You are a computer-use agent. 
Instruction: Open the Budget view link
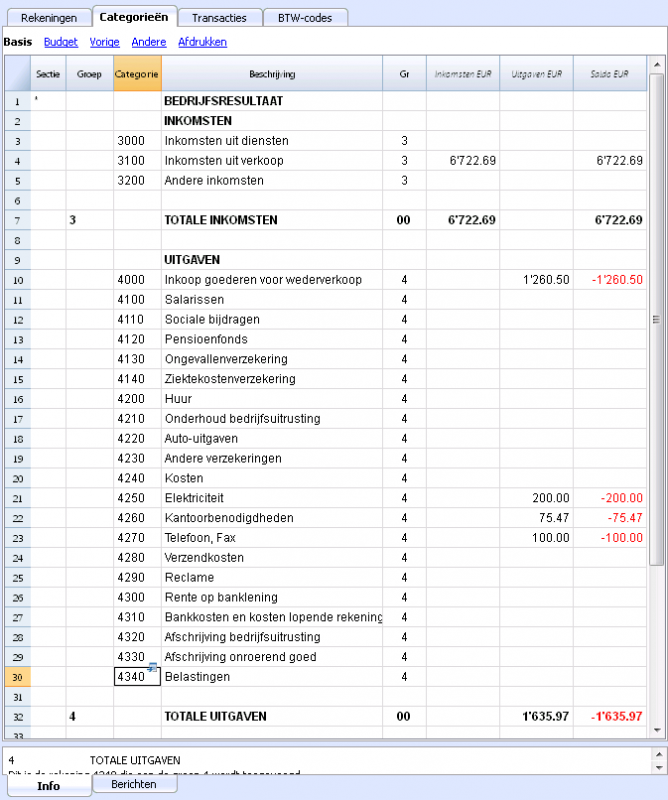(x=61, y=42)
